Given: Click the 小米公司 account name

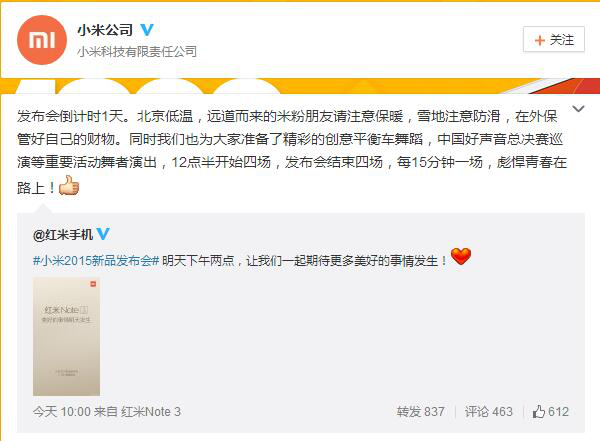Looking at the screenshot, I should coord(106,30).
